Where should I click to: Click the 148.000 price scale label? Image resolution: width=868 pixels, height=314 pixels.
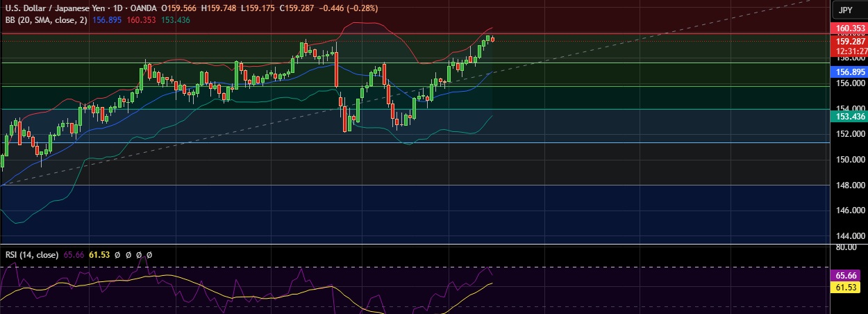(x=850, y=185)
